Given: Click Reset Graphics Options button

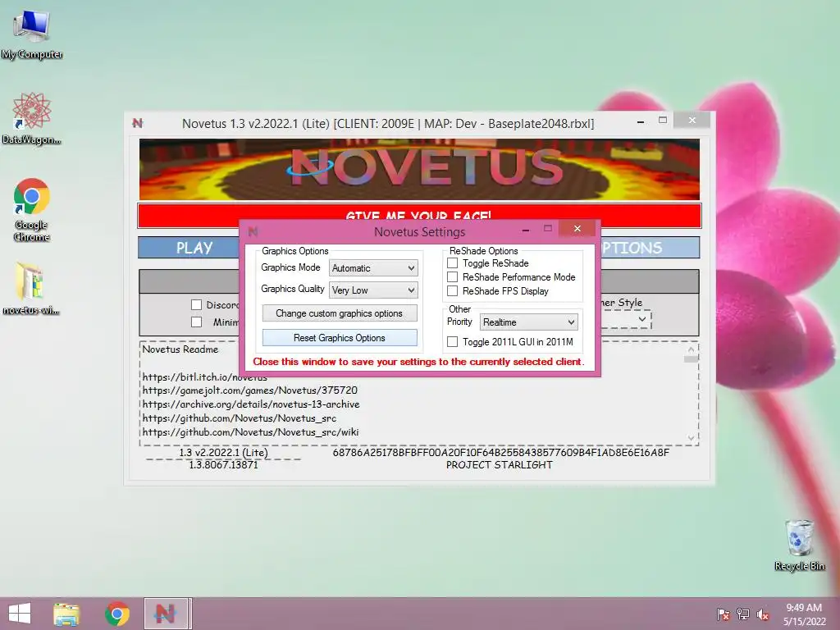Looking at the screenshot, I should click(340, 337).
